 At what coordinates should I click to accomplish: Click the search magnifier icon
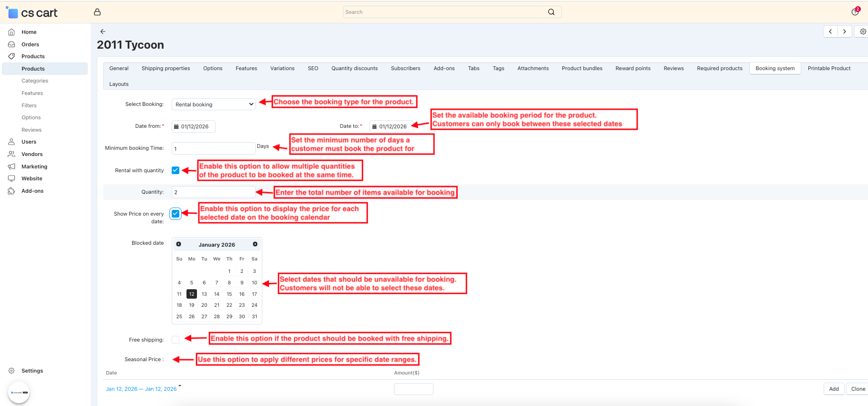[x=551, y=12]
